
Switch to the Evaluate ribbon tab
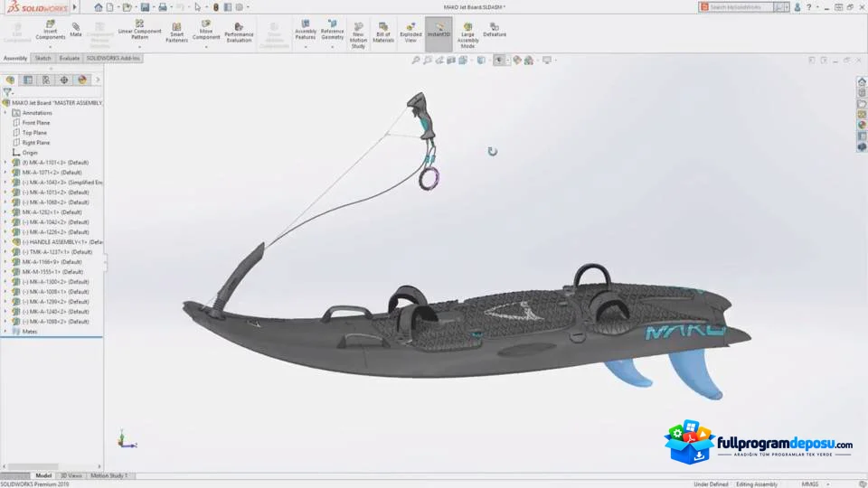70,58
